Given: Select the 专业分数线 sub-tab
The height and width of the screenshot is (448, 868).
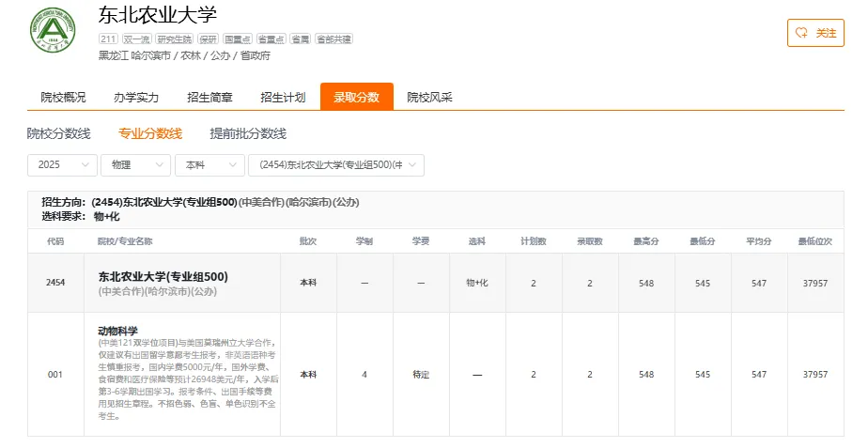Looking at the screenshot, I should point(150,133).
